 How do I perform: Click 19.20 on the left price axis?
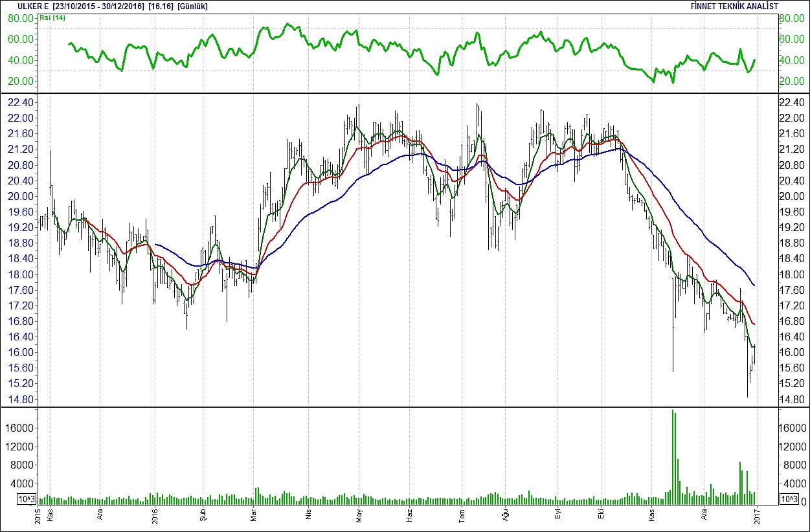(x=21, y=228)
